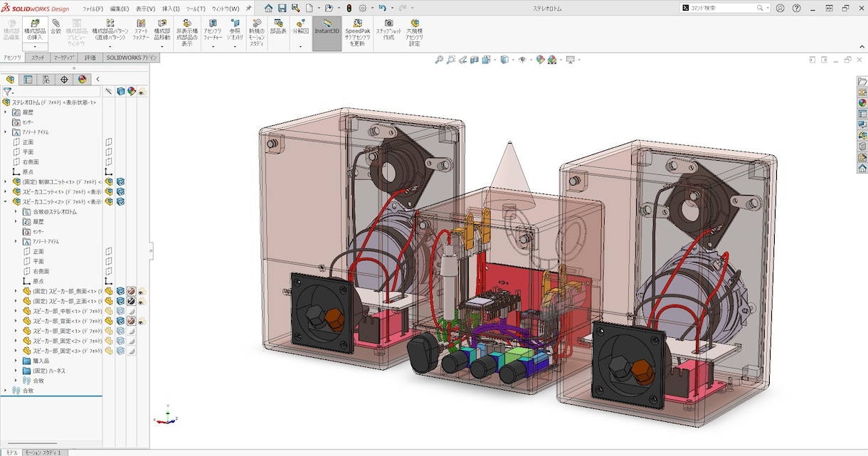Open the FeatureManager design tree tab icon

click(x=10, y=79)
